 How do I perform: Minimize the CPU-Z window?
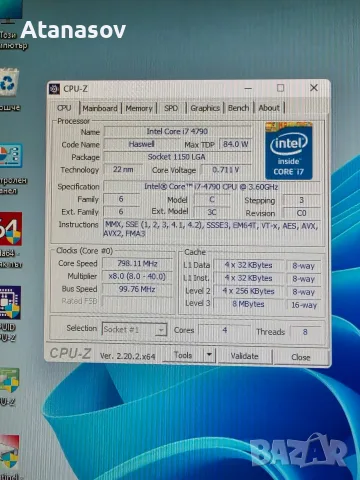point(248,88)
